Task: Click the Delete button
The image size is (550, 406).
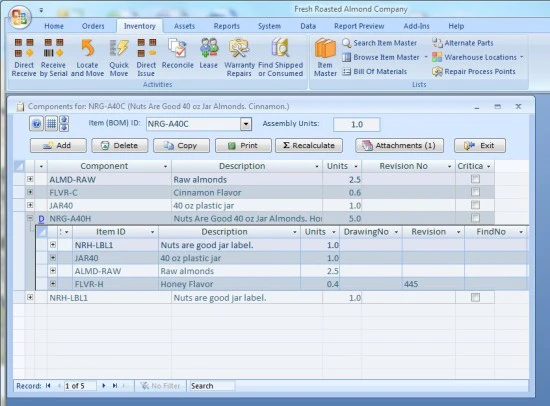Action: (120, 145)
